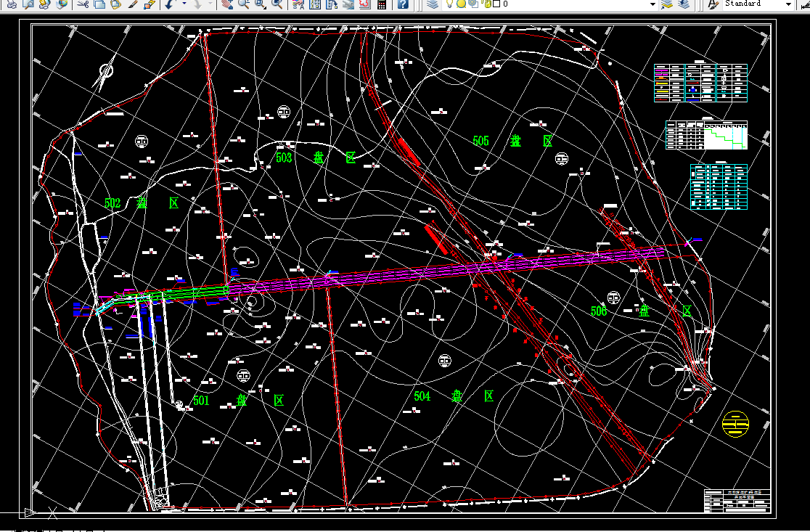The height and width of the screenshot is (532, 810).
Task: Click the Layer Previous icon
Action: [x=684, y=4]
